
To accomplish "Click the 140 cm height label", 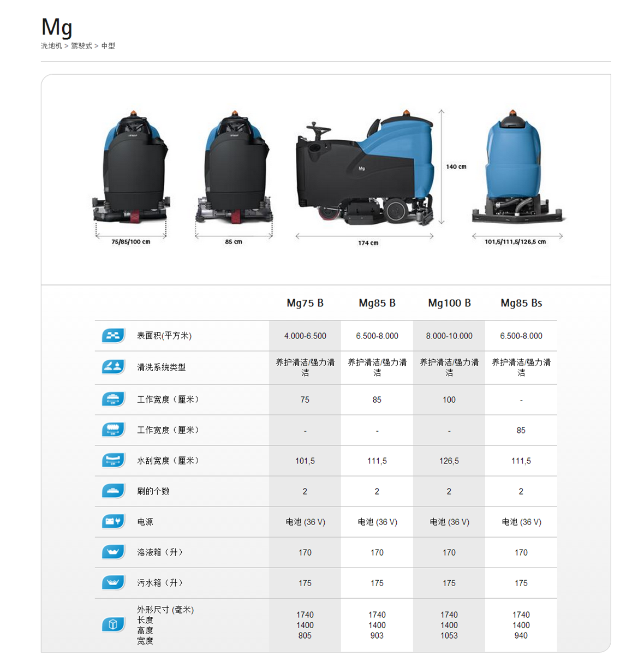I will pyautogui.click(x=456, y=166).
